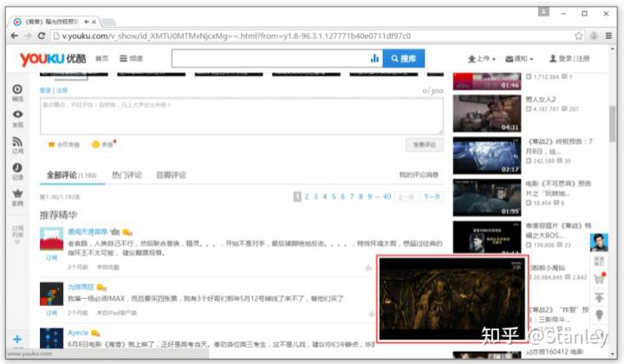Screen dimensions: 624x364
Task: Expand the 上传 upload dropdown
Action: pos(481,58)
